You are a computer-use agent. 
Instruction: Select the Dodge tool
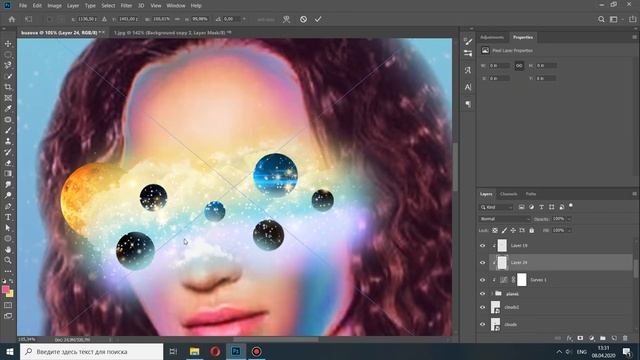[8, 195]
